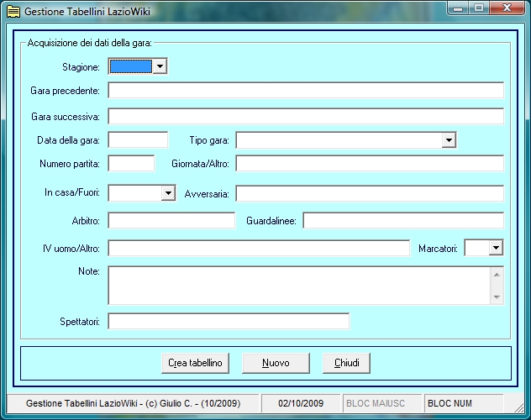Focus the Giornata/Altro text field
This screenshot has width=531, height=420.
pyautogui.click(x=369, y=163)
